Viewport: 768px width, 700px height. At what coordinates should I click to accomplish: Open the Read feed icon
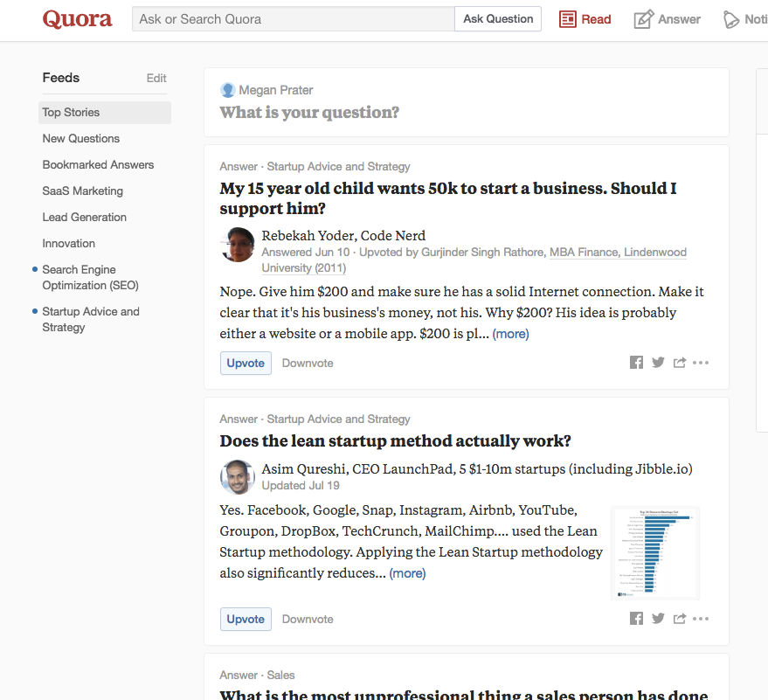[x=568, y=19]
